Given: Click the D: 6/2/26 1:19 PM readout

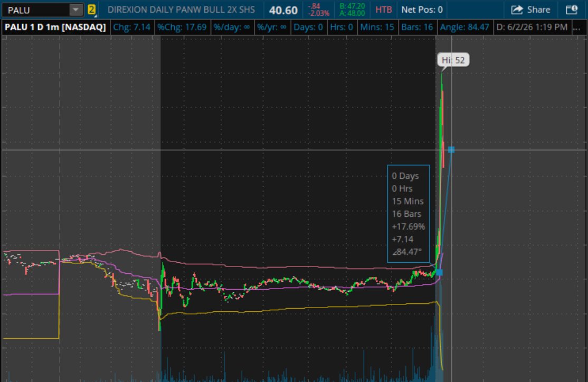Looking at the screenshot, I should (x=532, y=27).
